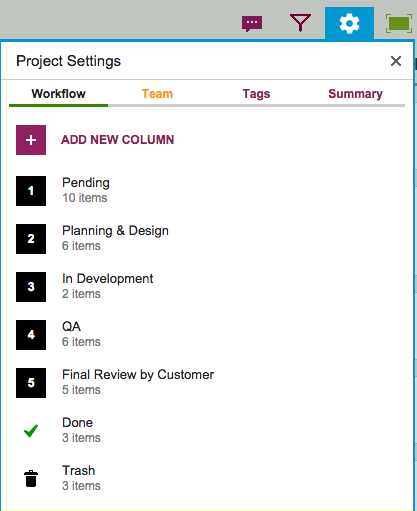Viewport: 417px width, 511px height.
Task: Select column number 5 square
Action: click(x=31, y=383)
